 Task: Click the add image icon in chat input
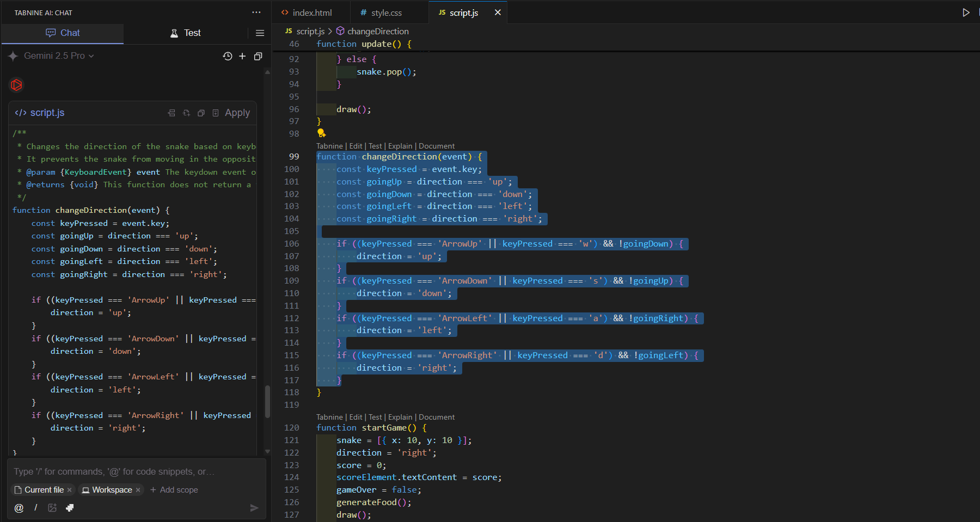(52, 508)
